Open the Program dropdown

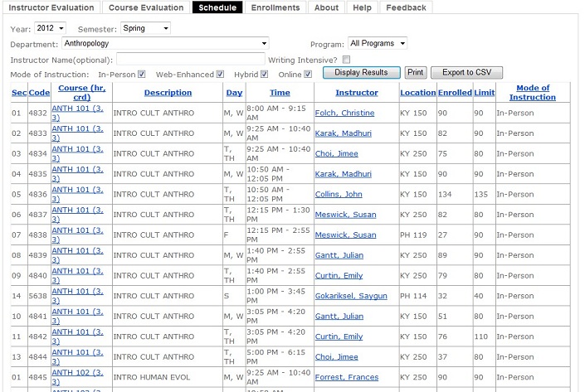point(378,43)
